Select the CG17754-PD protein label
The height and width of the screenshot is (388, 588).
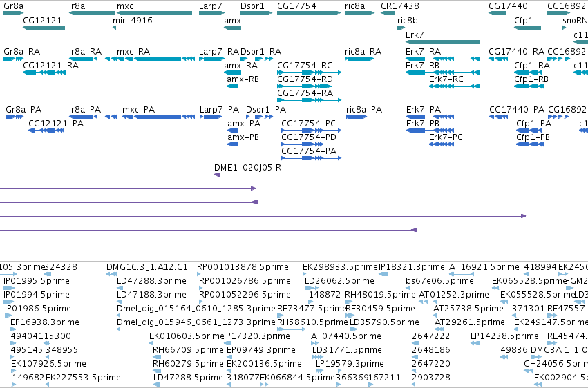[309, 137]
